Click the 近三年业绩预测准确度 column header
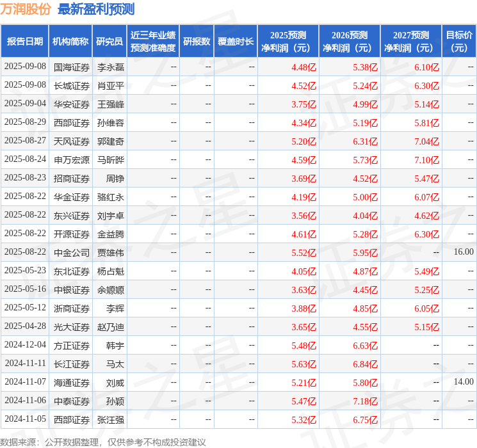The image size is (477, 448). 153,42
